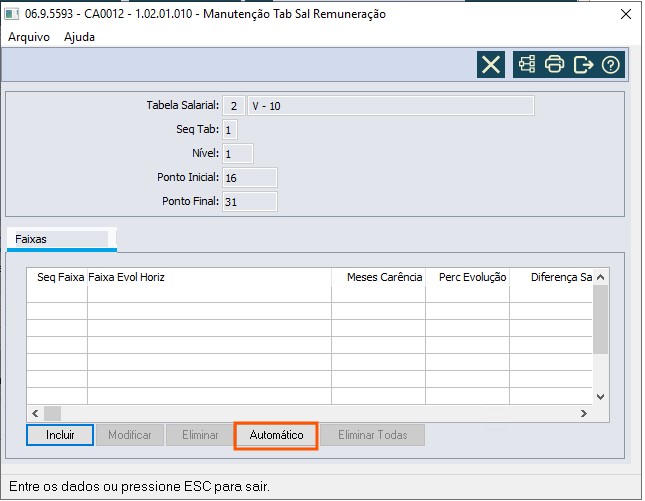The width and height of the screenshot is (645, 501).
Task: Click the Faixa Evol Horiz column header
Action: (x=209, y=277)
